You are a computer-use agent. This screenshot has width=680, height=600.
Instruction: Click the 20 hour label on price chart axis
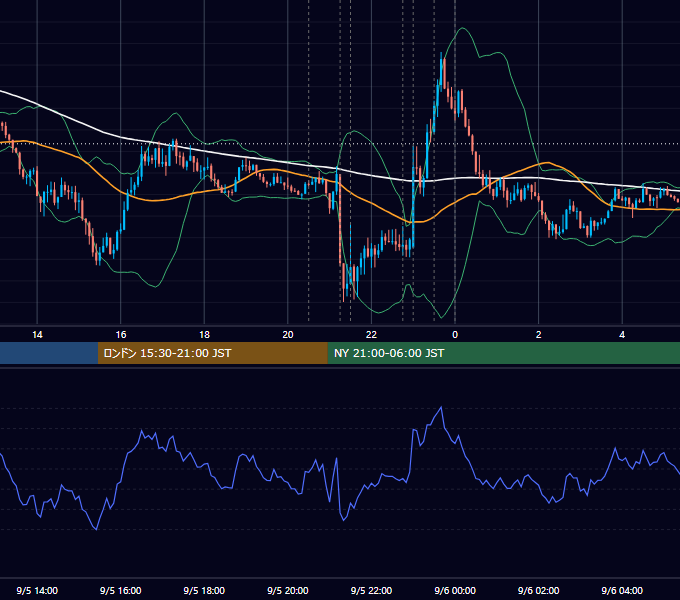[x=288, y=335]
